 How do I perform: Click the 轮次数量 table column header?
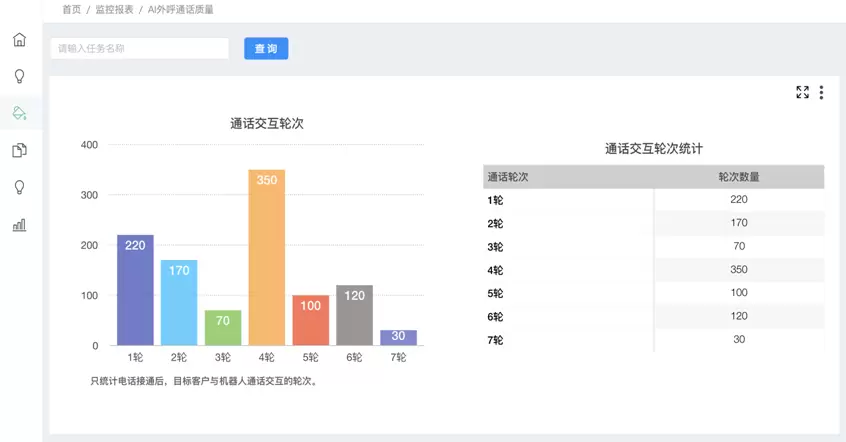click(738, 177)
